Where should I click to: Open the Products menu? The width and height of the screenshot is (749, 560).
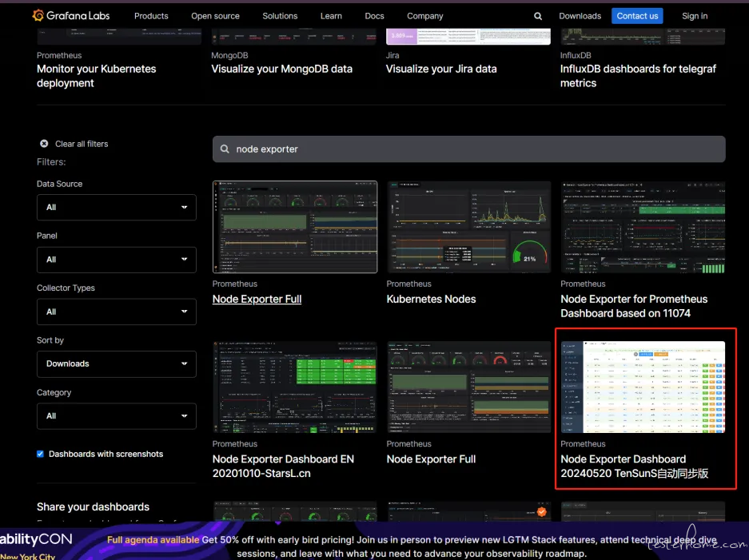coord(151,16)
